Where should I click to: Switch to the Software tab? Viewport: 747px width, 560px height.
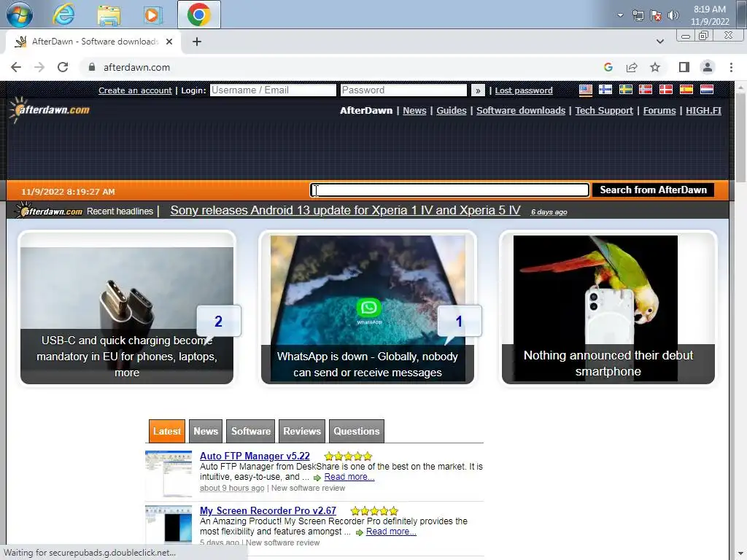pos(251,431)
